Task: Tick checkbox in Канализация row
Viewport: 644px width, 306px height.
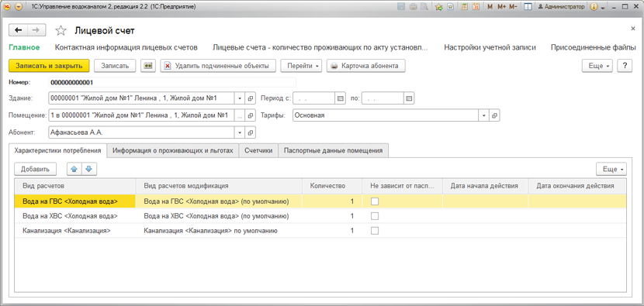Action: 375,231
